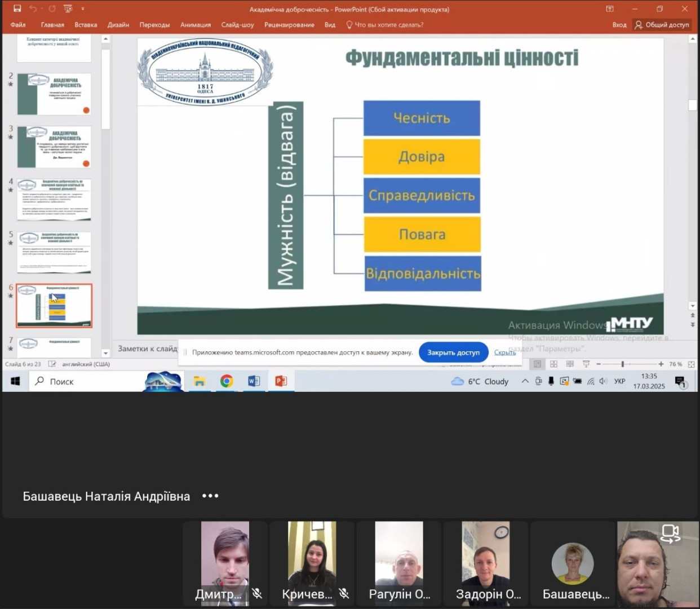Select slide 6 thumbnail in the slide panel

click(x=54, y=306)
